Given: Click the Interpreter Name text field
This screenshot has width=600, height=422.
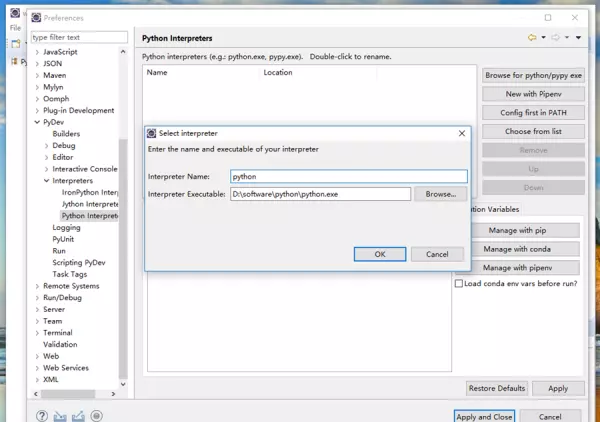Looking at the screenshot, I should [349, 176].
